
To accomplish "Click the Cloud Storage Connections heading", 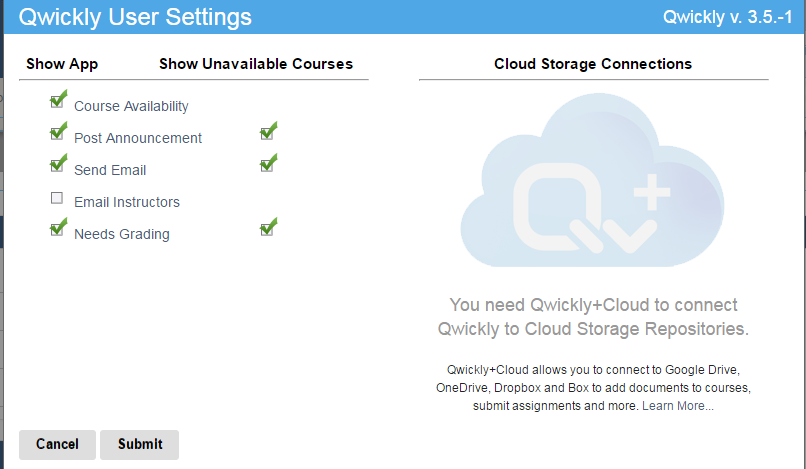I will 593,64.
